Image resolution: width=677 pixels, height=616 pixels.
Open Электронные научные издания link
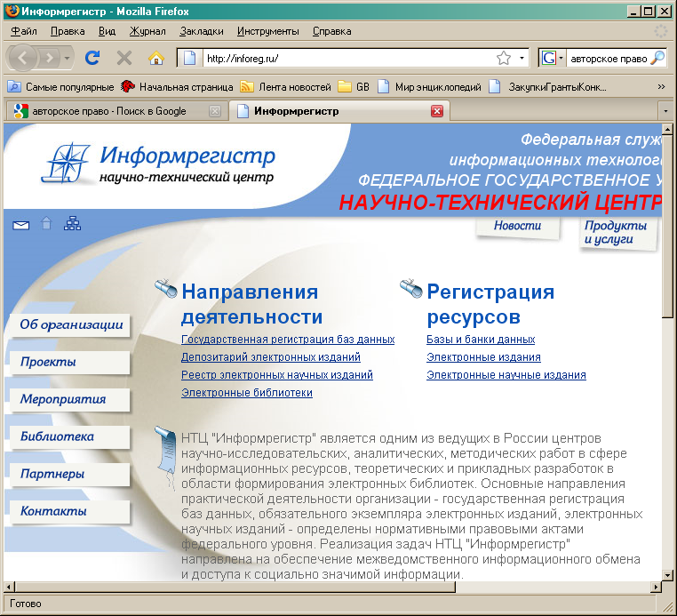[x=506, y=375]
